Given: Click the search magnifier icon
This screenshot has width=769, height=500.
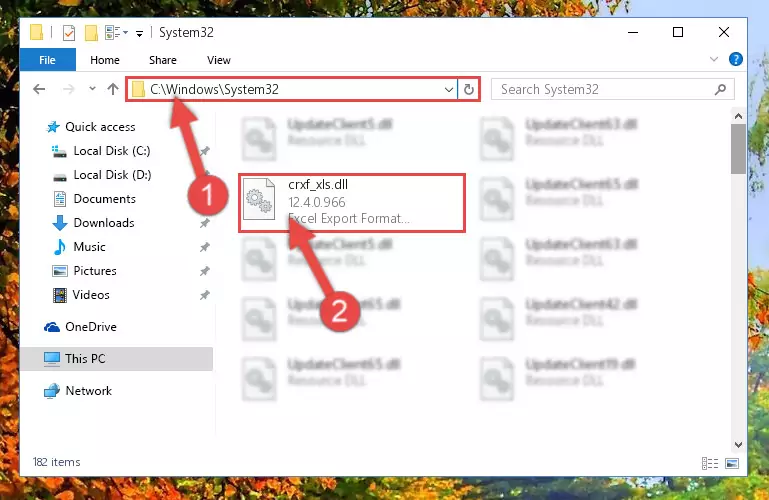Looking at the screenshot, I should click(720, 89).
